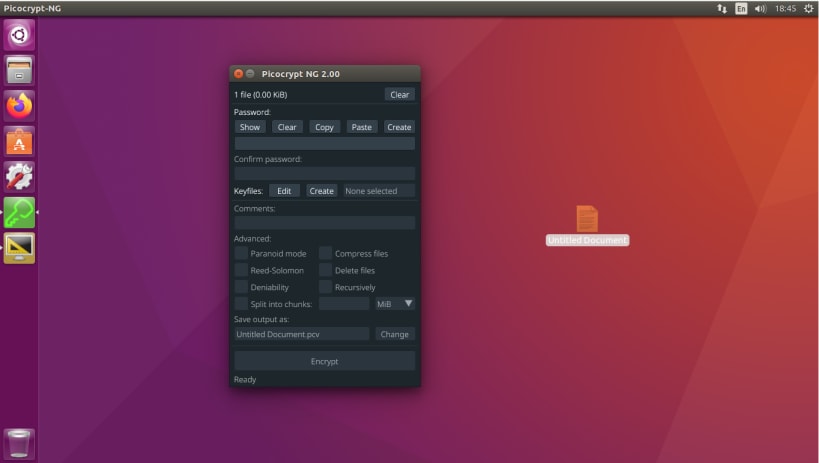
Task: Click the Keyfiles Edit button
Action: coord(284,191)
